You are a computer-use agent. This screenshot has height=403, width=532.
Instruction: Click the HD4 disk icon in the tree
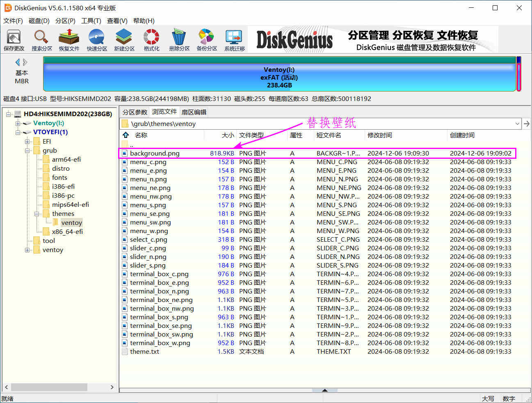click(18, 114)
